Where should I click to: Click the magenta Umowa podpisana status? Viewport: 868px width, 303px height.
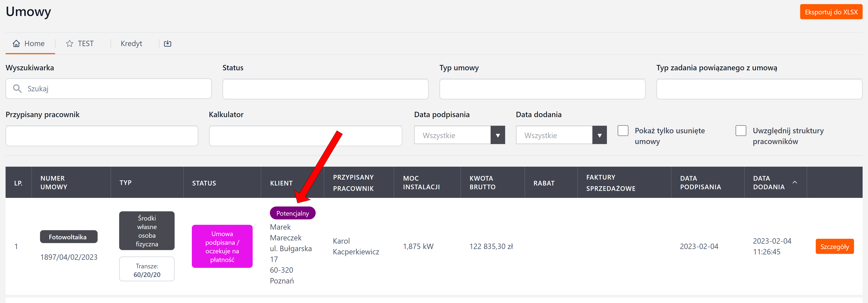coord(222,247)
